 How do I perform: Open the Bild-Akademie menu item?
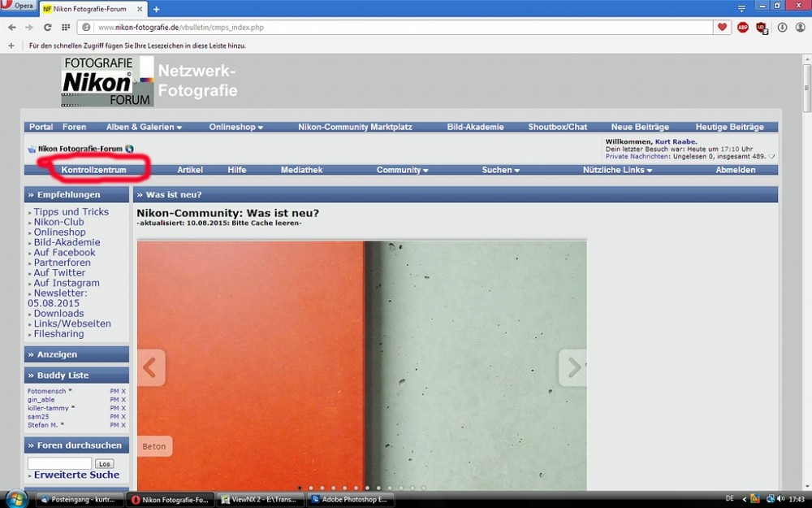tap(475, 127)
